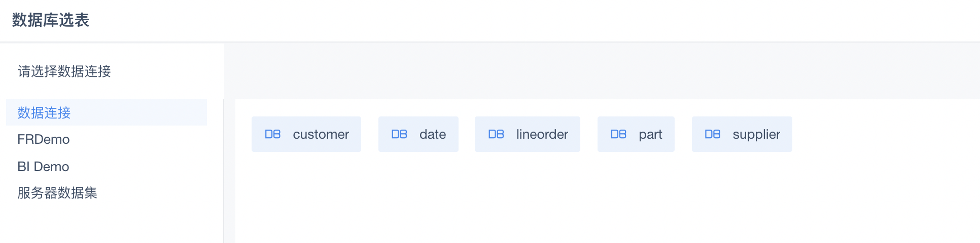Select the highlighted 数据连接 item

(107, 112)
